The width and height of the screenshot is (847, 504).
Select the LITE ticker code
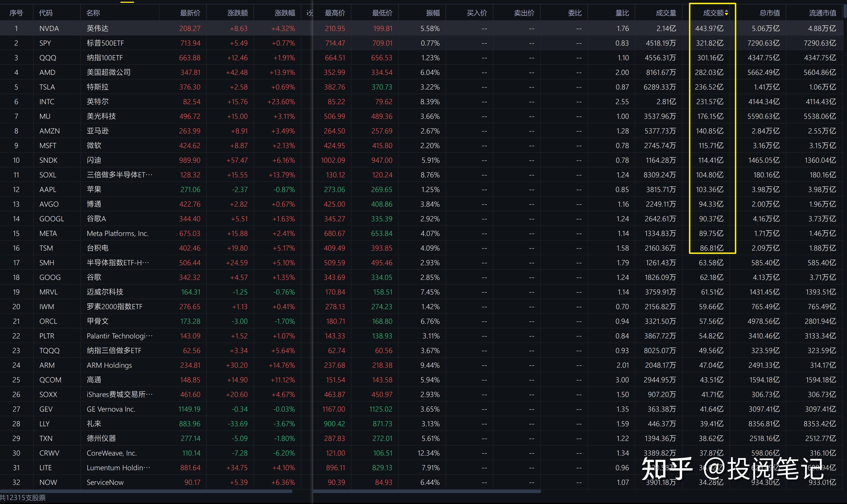[x=46, y=467]
